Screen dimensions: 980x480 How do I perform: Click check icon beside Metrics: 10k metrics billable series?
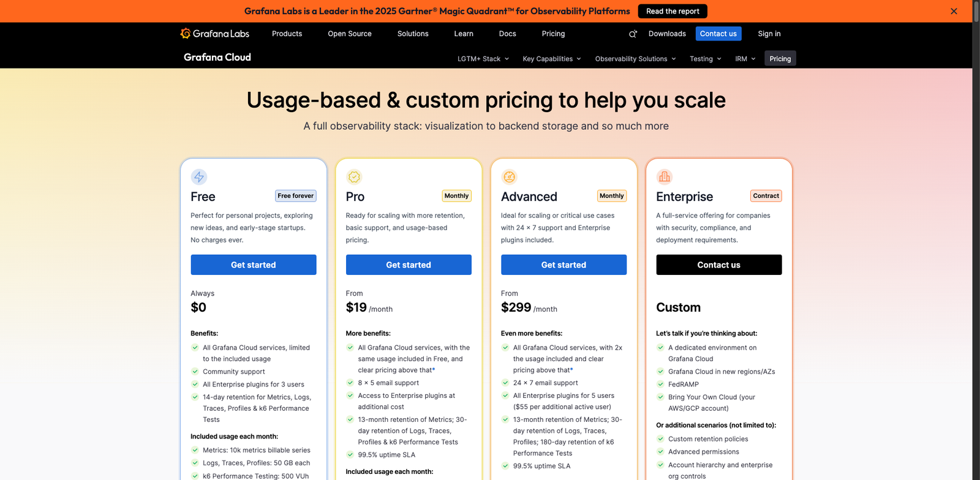(195, 450)
